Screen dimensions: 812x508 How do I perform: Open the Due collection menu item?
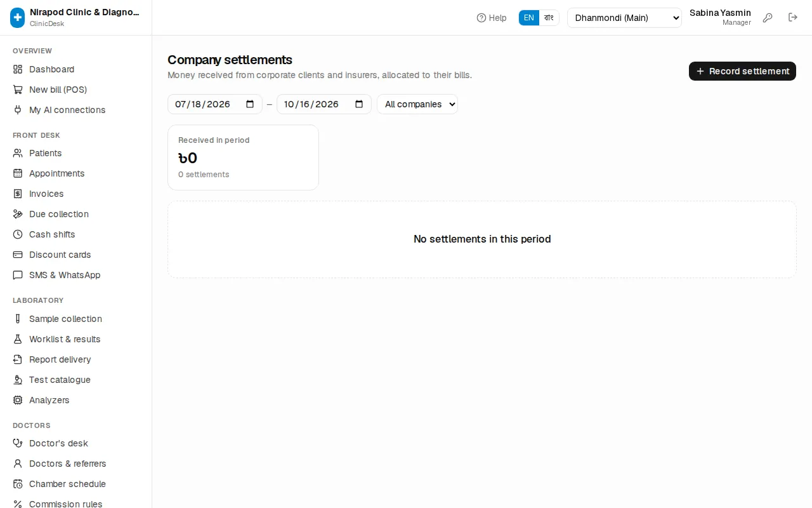76,214
